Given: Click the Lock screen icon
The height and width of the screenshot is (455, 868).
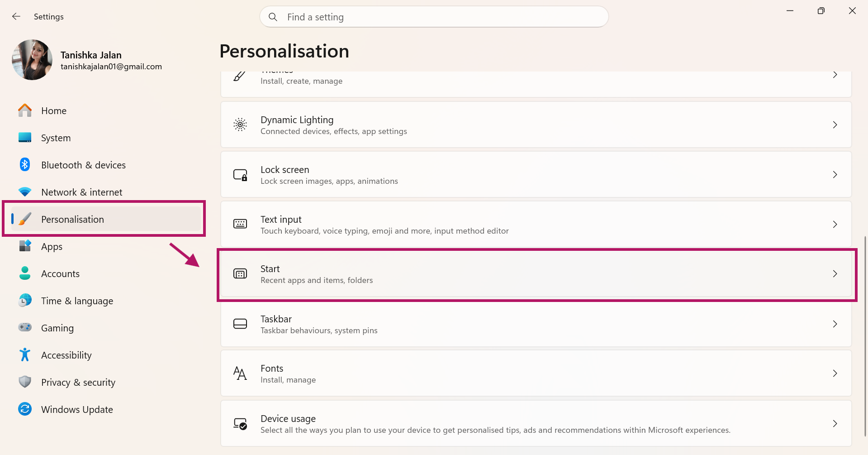Looking at the screenshot, I should 240,175.
